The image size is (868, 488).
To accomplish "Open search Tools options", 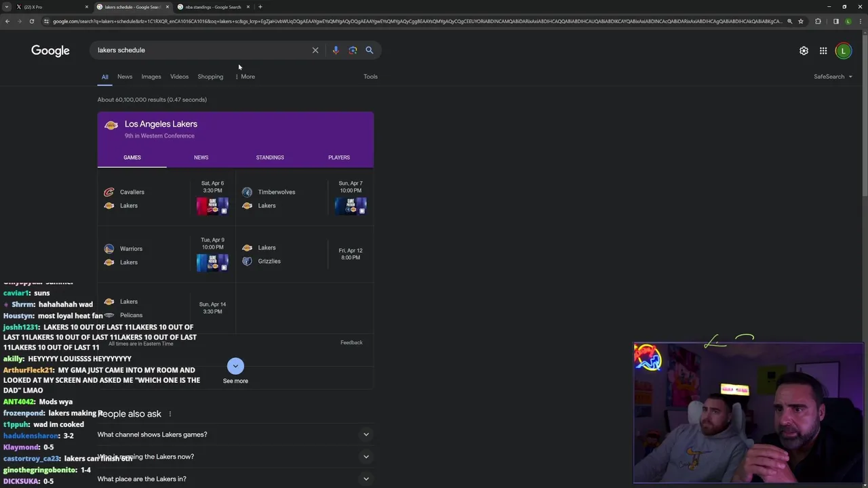I will coord(370,77).
